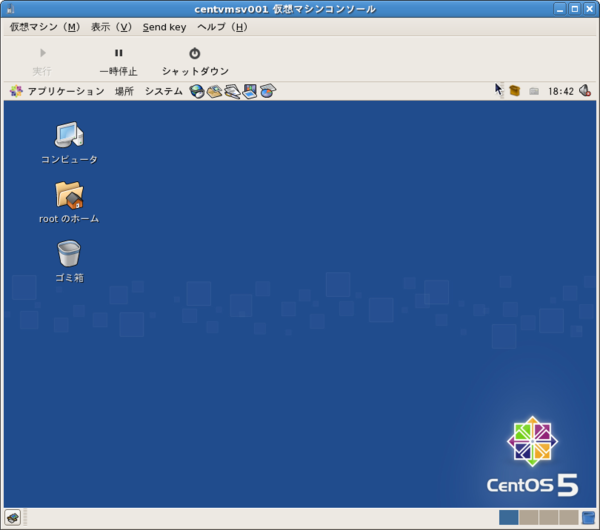
Task: Click the keyboard indicator tray icon
Action: pos(534,91)
